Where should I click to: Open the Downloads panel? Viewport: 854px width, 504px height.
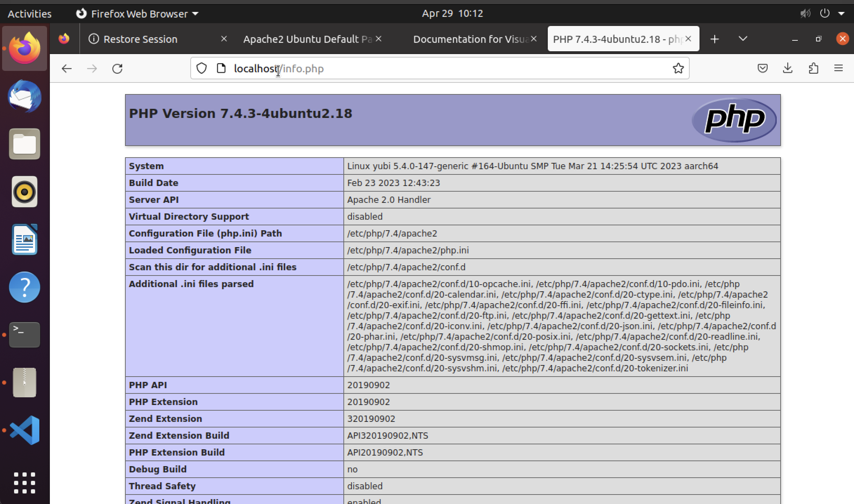click(x=788, y=68)
